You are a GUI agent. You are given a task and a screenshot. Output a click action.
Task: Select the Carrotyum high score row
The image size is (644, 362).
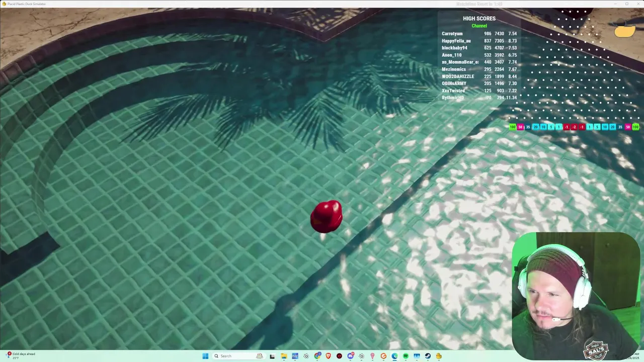click(479, 34)
